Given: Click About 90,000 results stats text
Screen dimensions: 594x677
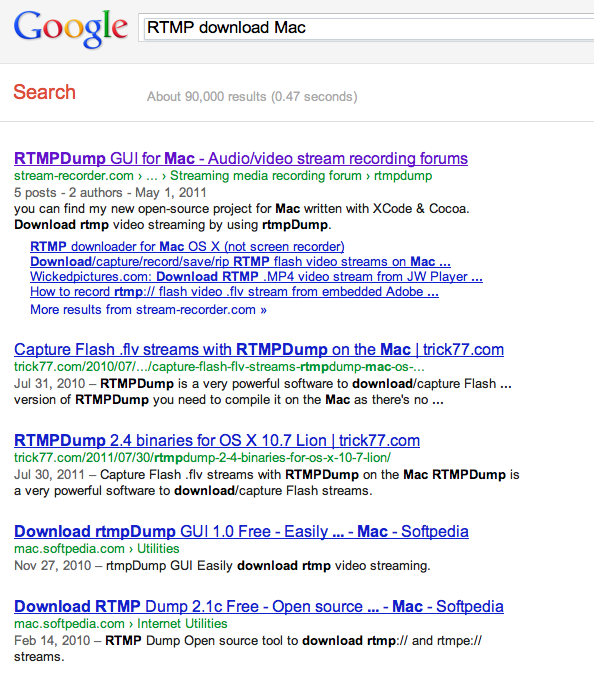Looking at the screenshot, I should (x=252, y=96).
